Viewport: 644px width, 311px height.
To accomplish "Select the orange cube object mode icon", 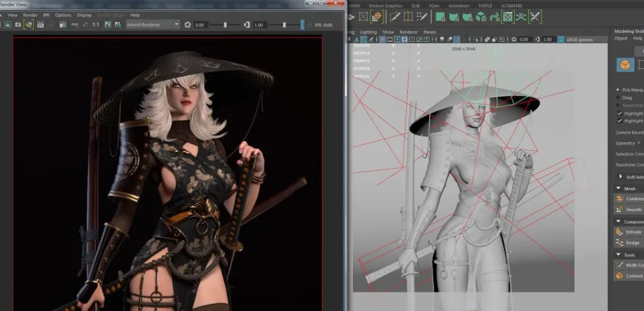I will click(625, 64).
